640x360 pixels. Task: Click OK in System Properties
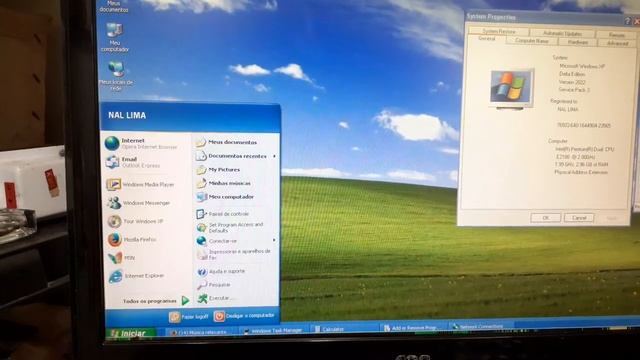pyautogui.click(x=545, y=218)
